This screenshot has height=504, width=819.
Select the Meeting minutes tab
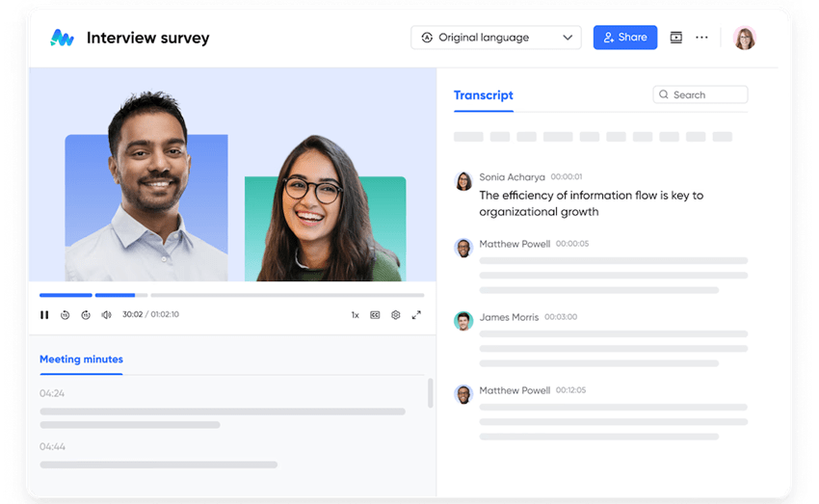[x=81, y=359]
